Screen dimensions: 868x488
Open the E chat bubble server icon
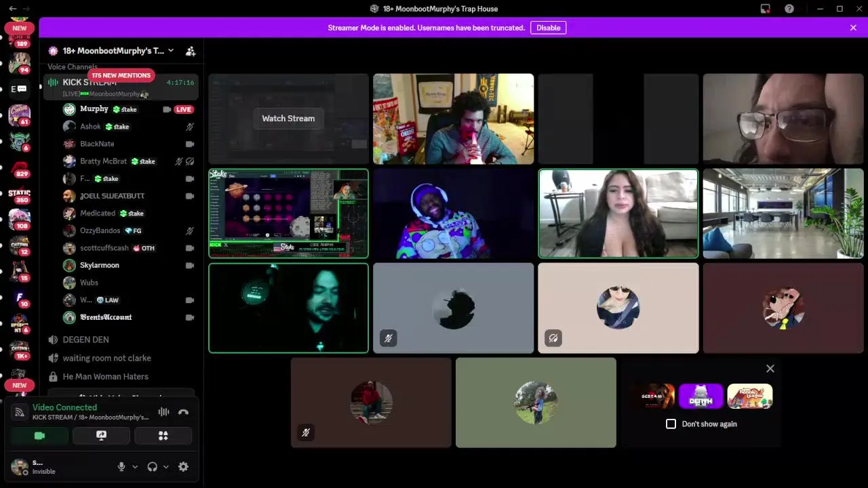[20, 89]
